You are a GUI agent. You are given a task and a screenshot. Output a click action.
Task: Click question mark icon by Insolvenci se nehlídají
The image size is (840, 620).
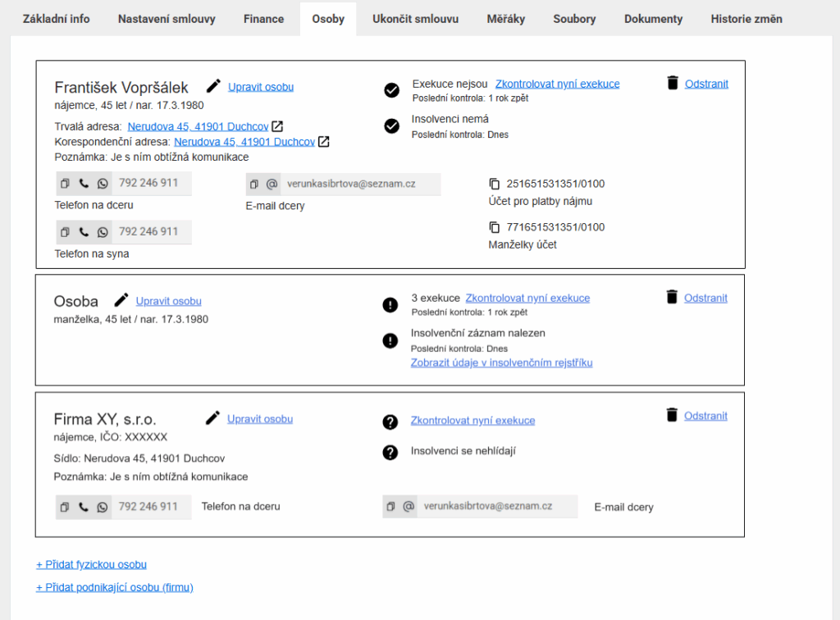click(x=390, y=452)
